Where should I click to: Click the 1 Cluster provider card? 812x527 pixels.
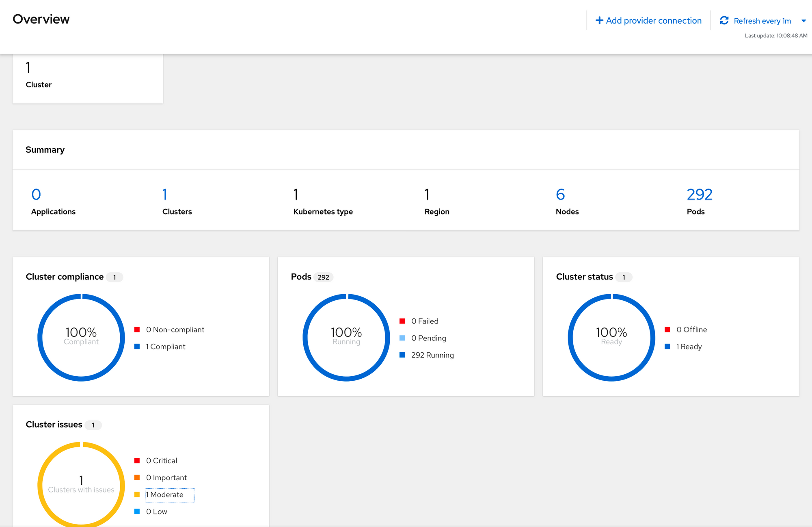tap(87, 78)
